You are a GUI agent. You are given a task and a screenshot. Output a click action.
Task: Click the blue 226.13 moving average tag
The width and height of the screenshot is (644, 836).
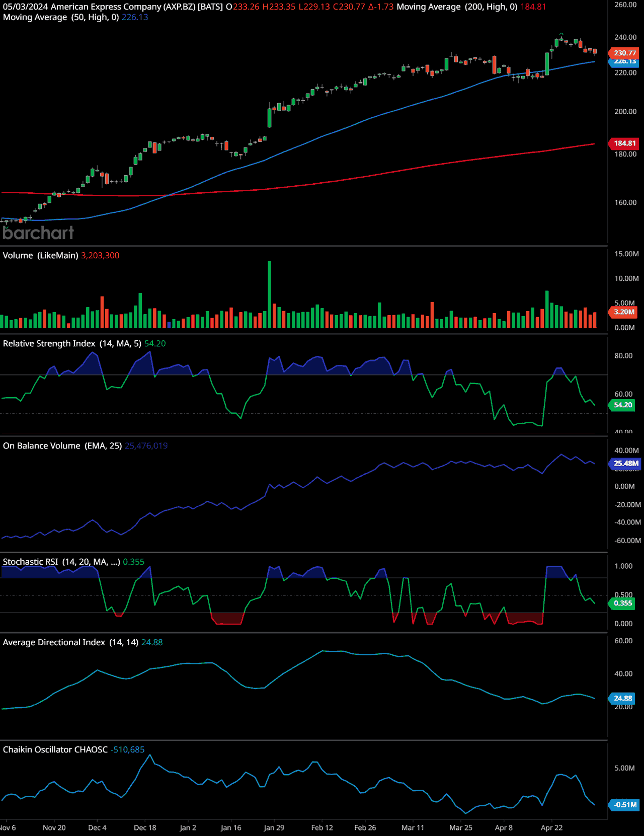[624, 61]
